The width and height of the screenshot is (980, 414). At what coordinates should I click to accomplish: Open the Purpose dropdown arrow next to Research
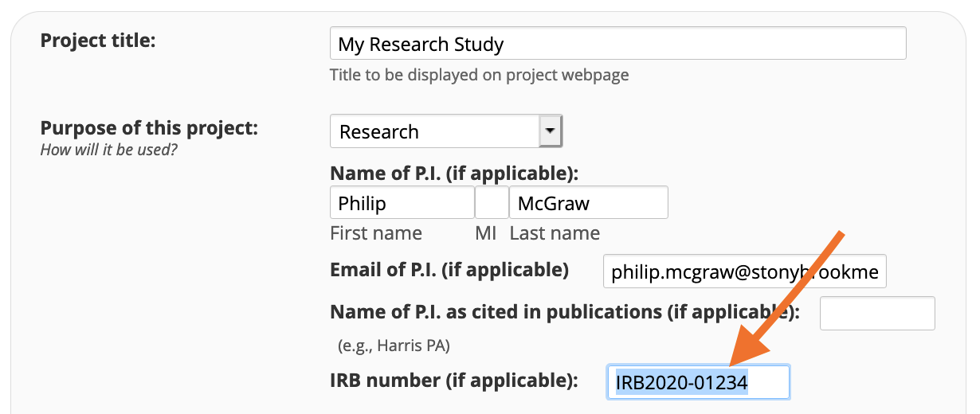pyautogui.click(x=551, y=131)
